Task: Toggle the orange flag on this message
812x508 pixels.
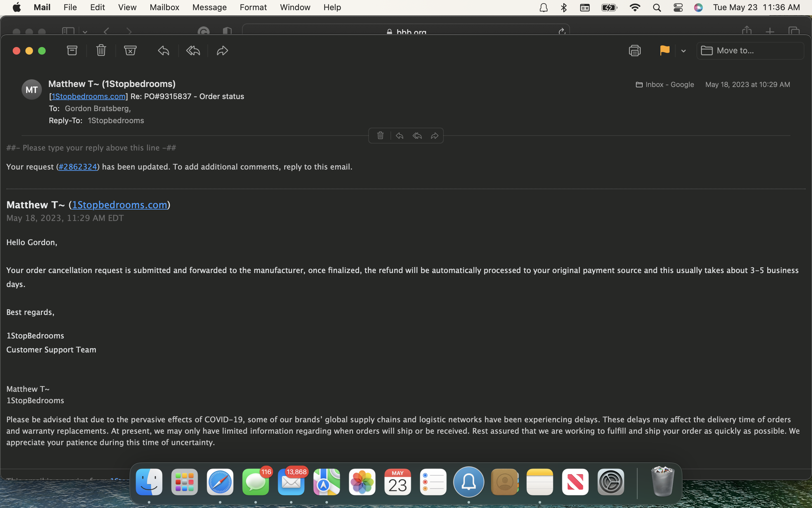Action: coord(665,51)
